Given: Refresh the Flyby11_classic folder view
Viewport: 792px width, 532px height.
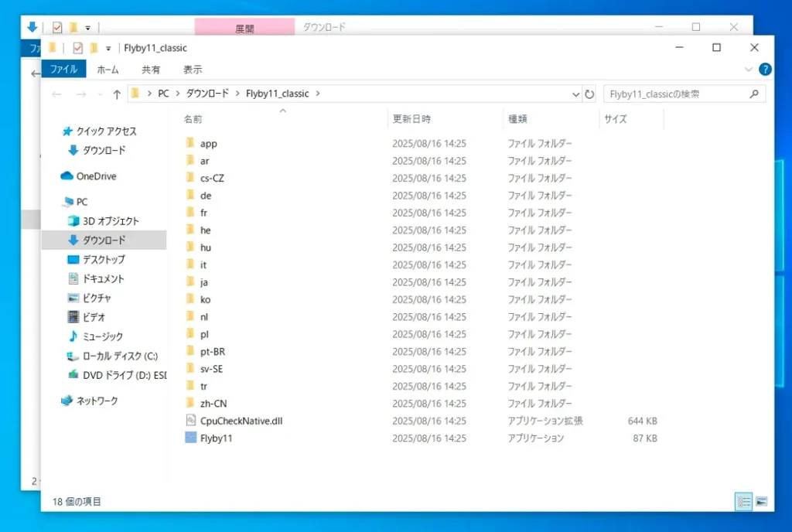Looking at the screenshot, I should coord(589,94).
